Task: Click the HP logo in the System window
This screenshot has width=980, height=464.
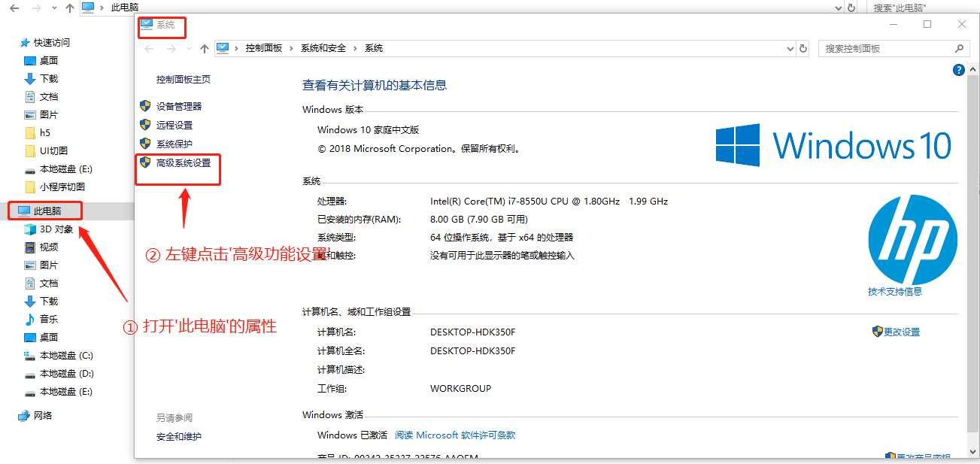Action: click(912, 239)
